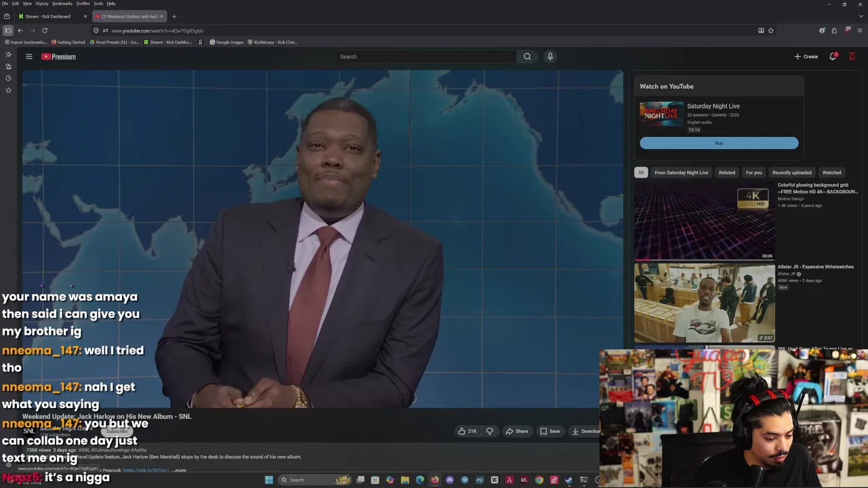Open Colorful glowing background grid thumbnail
This screenshot has height=488, width=868.
(x=705, y=221)
